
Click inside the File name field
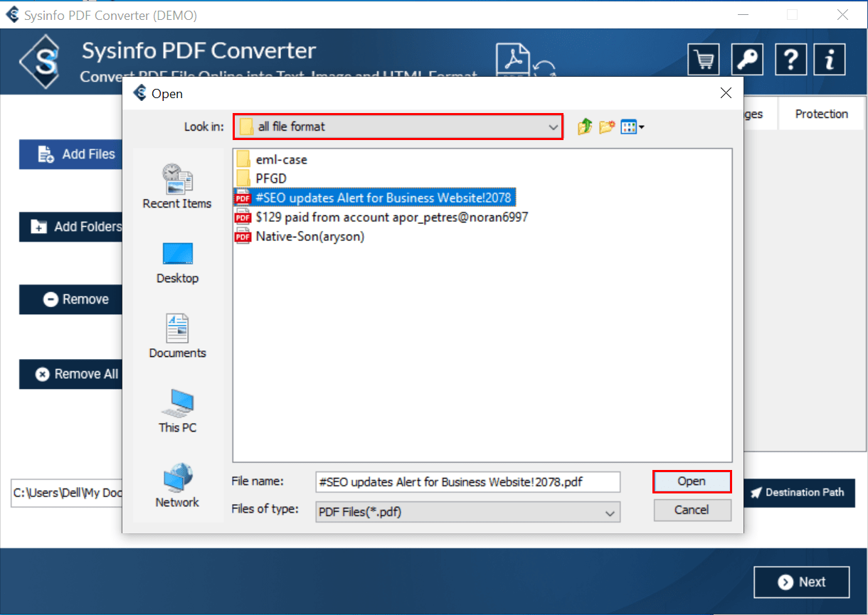(467, 481)
